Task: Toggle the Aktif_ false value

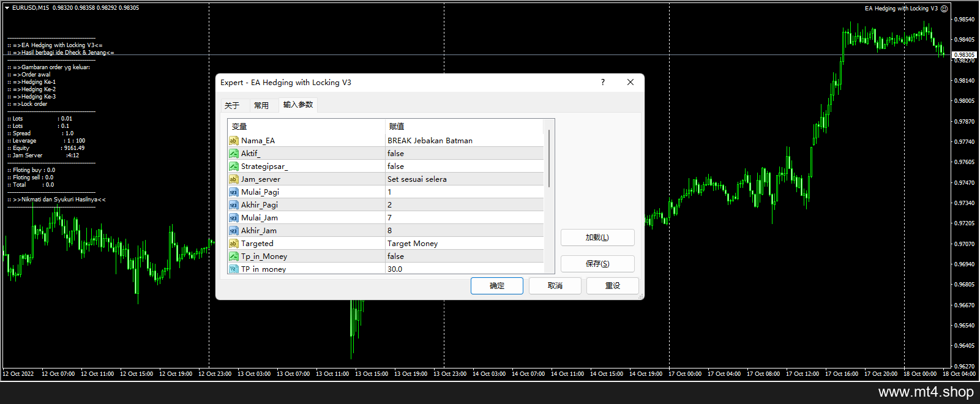Action: point(465,154)
